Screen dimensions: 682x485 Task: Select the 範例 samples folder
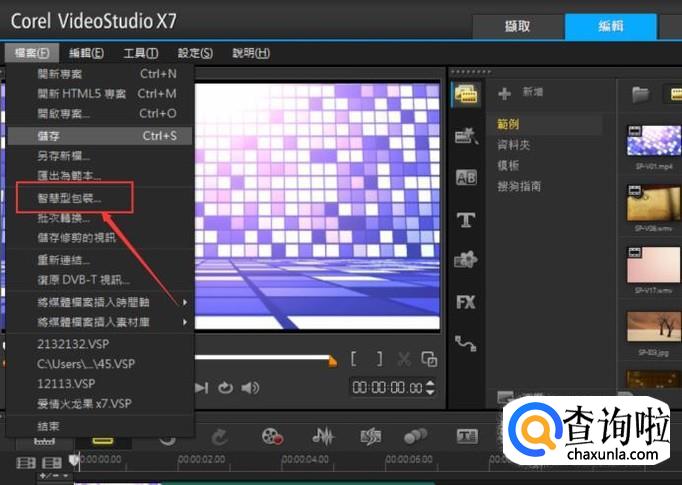(508, 124)
